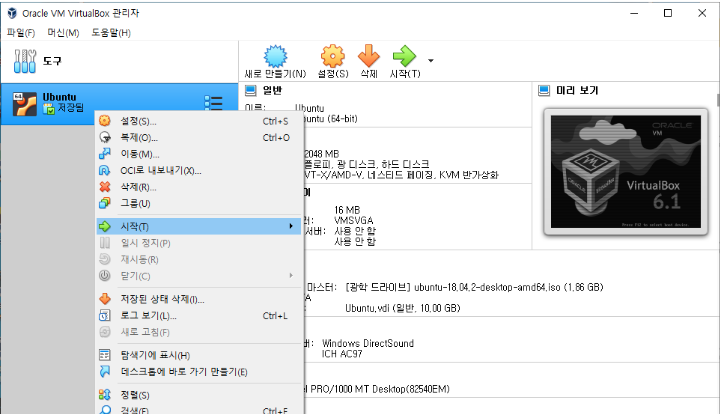The width and height of the screenshot is (720, 414).
Task: Choose Export to OCI (OCI로 내보내기)
Action: (199, 171)
